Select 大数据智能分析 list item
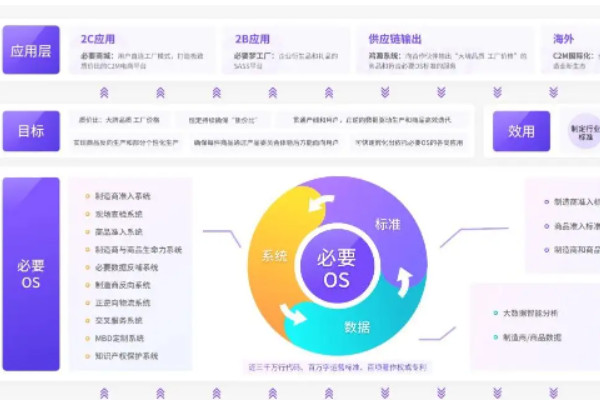 pos(535,312)
